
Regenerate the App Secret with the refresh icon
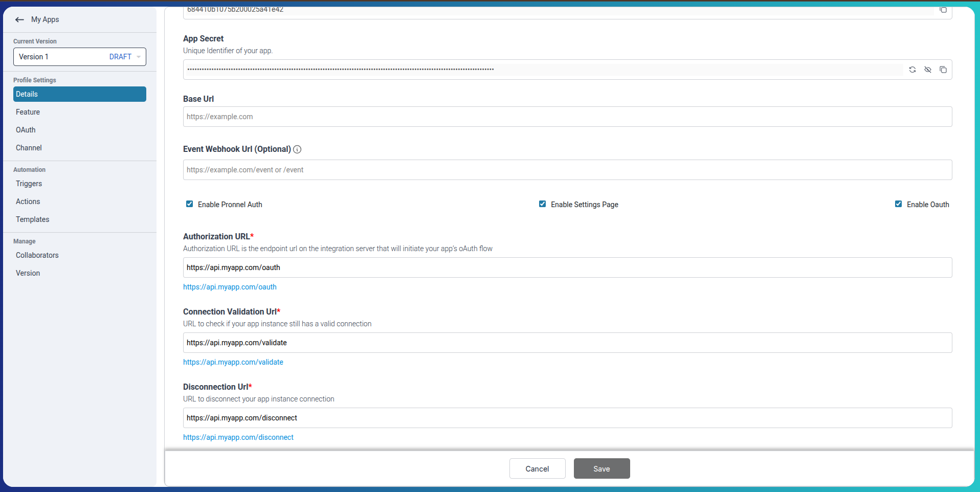coord(912,70)
